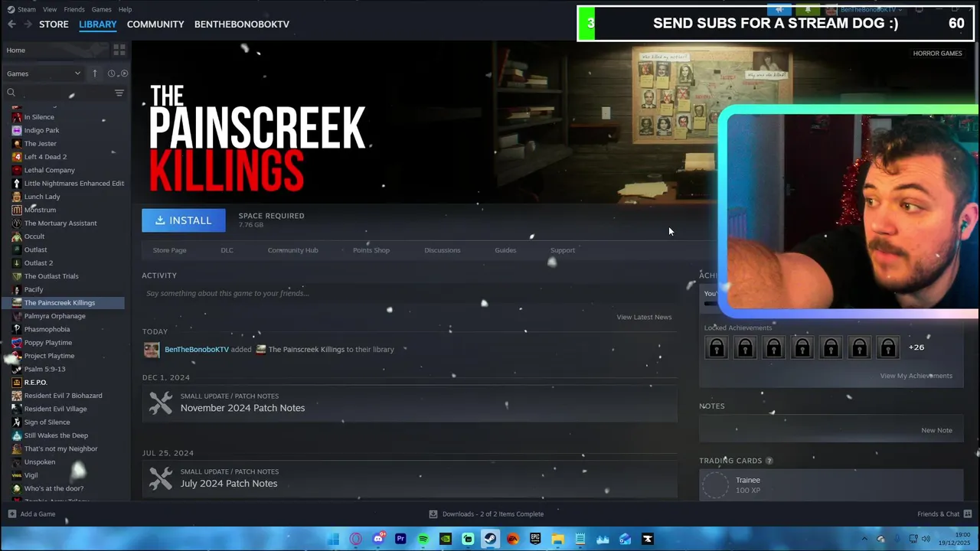This screenshot has height=551, width=980.
Task: Click the first locked achievement icon
Action: (717, 348)
